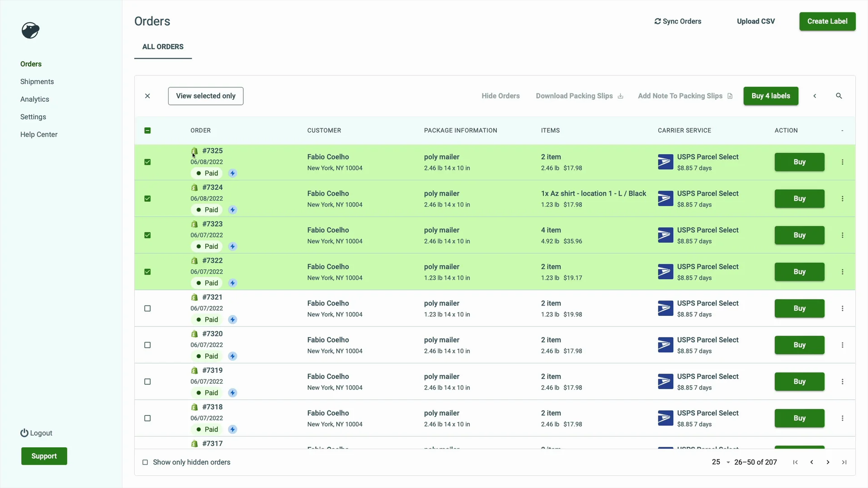Clear selection with the X icon
The height and width of the screenshot is (488, 868).
click(x=147, y=96)
